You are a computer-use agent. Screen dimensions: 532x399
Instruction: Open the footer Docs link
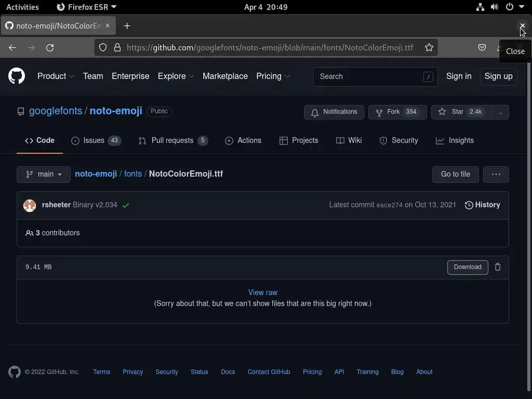(228, 372)
